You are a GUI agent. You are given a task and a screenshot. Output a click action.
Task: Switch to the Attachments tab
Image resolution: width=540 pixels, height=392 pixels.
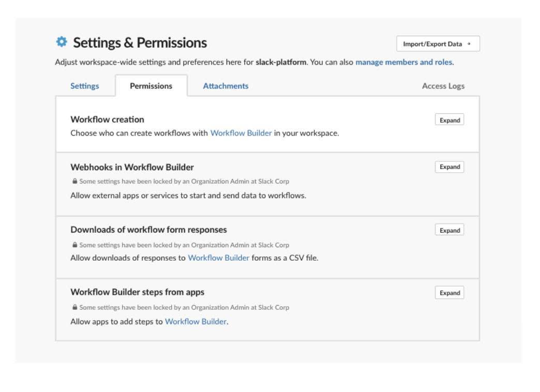(x=226, y=86)
